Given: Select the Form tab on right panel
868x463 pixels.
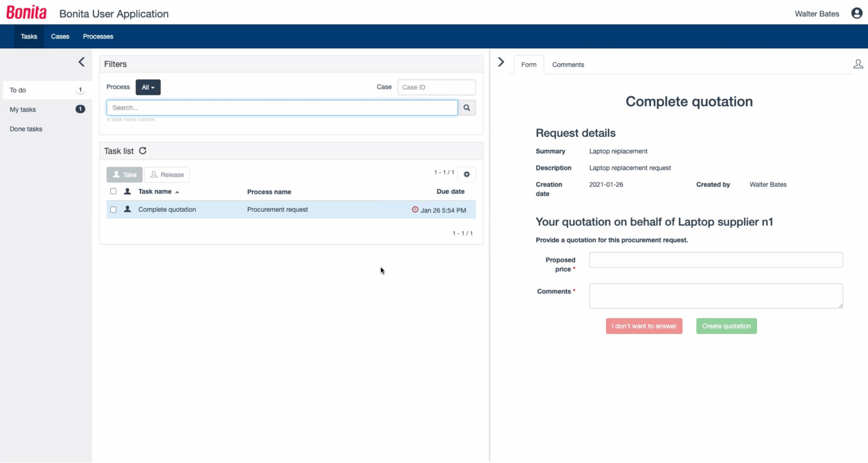Looking at the screenshot, I should coord(528,64).
